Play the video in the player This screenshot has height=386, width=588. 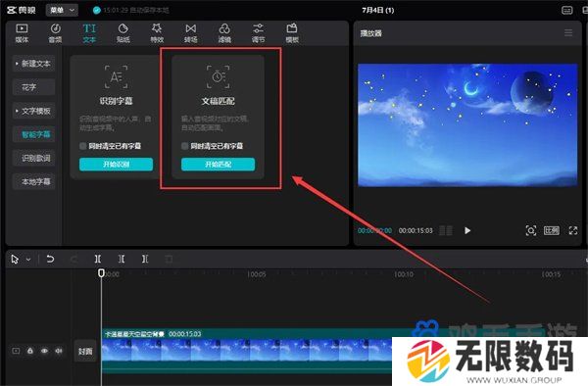(x=467, y=230)
